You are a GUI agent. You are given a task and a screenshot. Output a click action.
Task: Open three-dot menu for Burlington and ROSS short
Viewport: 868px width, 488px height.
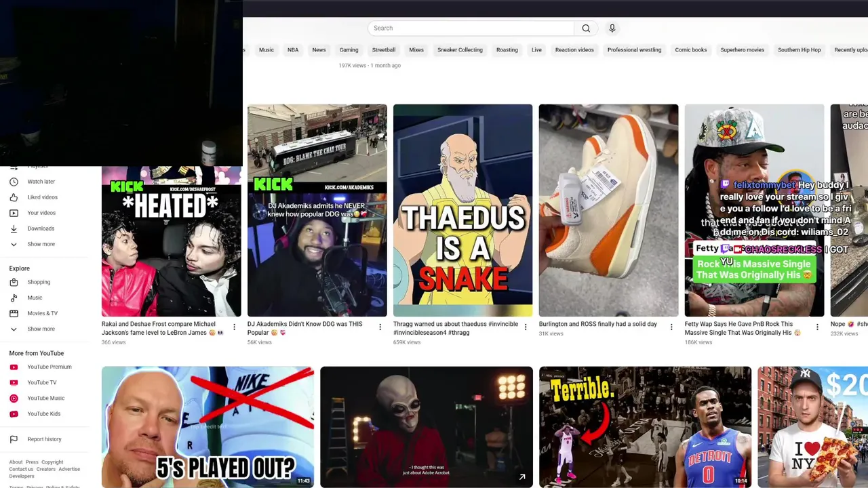[671, 327]
